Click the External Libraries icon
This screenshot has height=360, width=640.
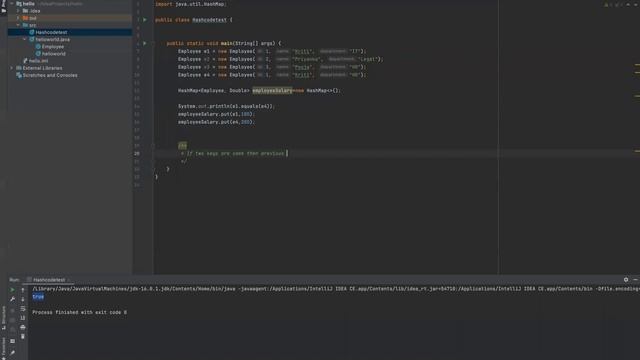(19, 68)
